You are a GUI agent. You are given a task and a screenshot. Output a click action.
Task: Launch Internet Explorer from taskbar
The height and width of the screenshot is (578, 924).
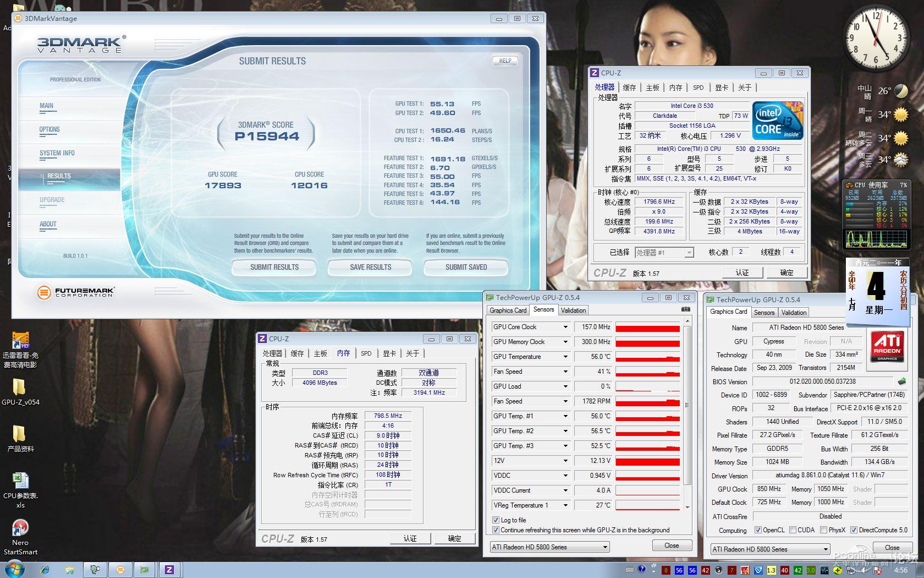pos(45,570)
